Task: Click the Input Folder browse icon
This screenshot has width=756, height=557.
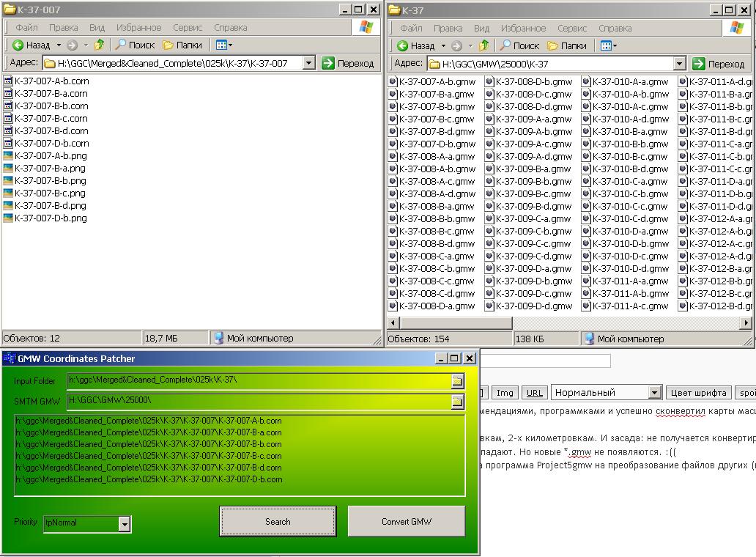Action: [x=457, y=381]
